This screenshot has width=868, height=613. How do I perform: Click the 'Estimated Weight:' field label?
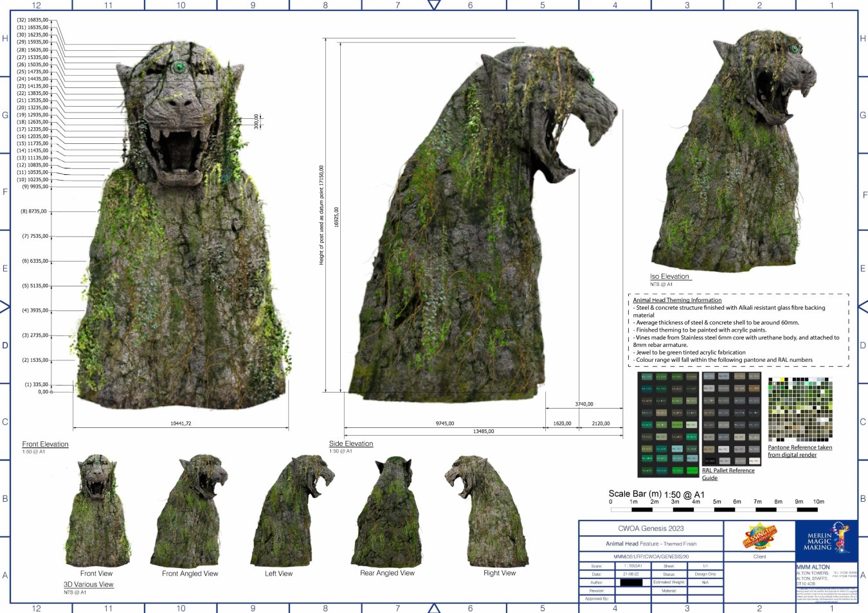[x=669, y=582]
